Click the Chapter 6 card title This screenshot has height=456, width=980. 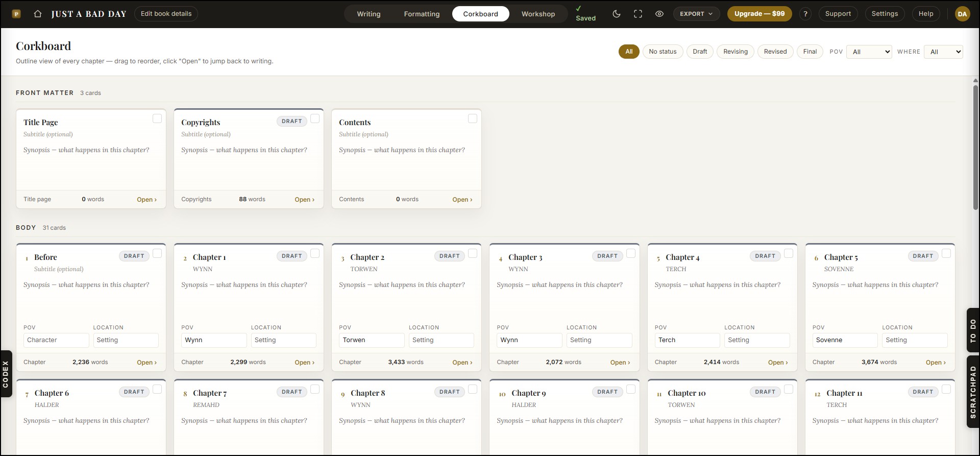[x=52, y=393]
